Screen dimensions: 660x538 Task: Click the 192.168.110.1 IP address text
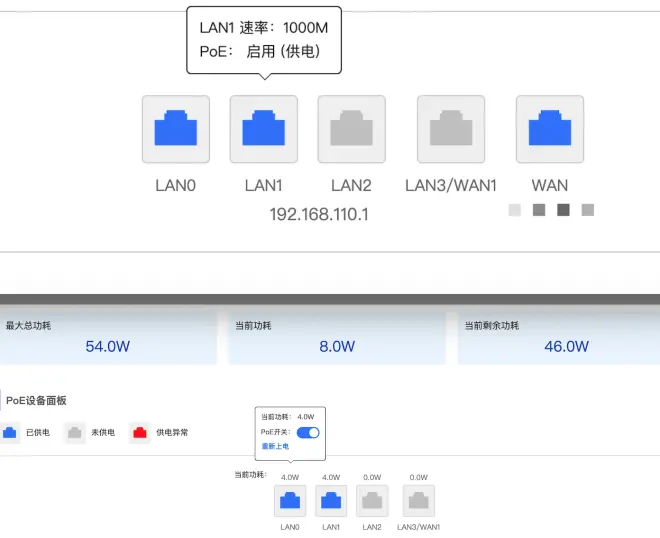pyautogui.click(x=319, y=214)
